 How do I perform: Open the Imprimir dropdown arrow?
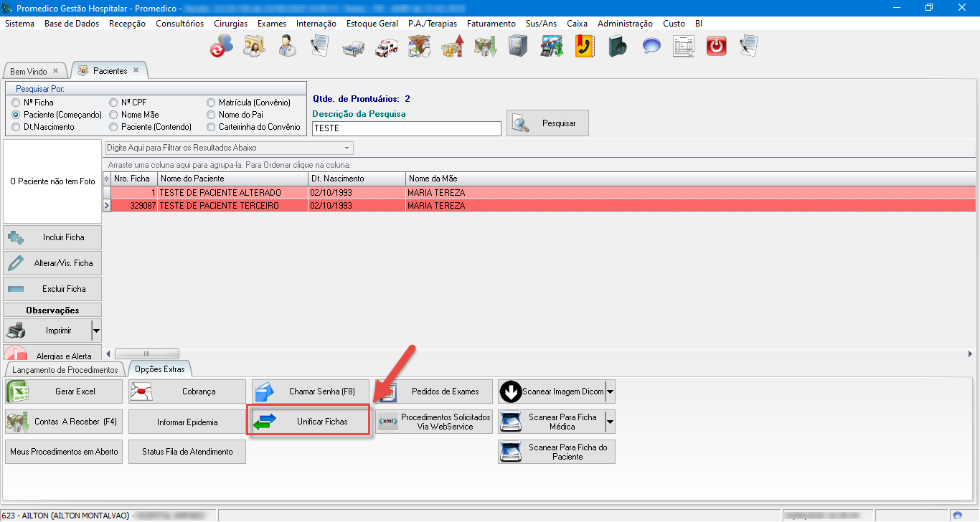96,331
